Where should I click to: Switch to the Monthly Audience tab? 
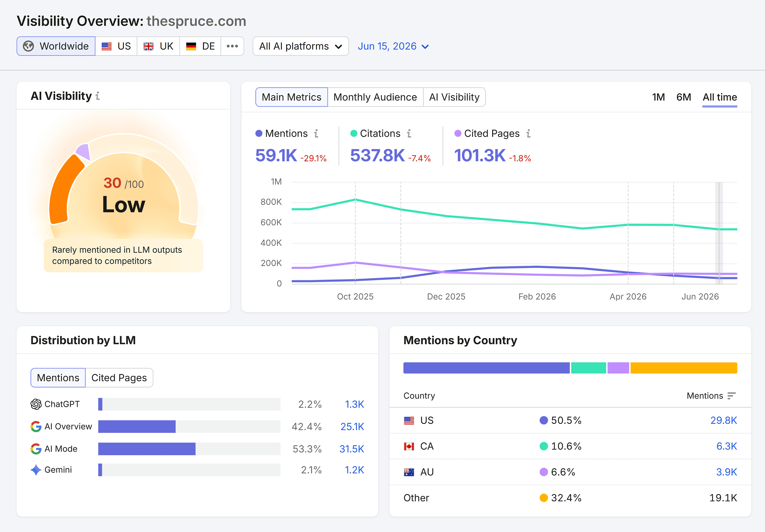click(375, 97)
